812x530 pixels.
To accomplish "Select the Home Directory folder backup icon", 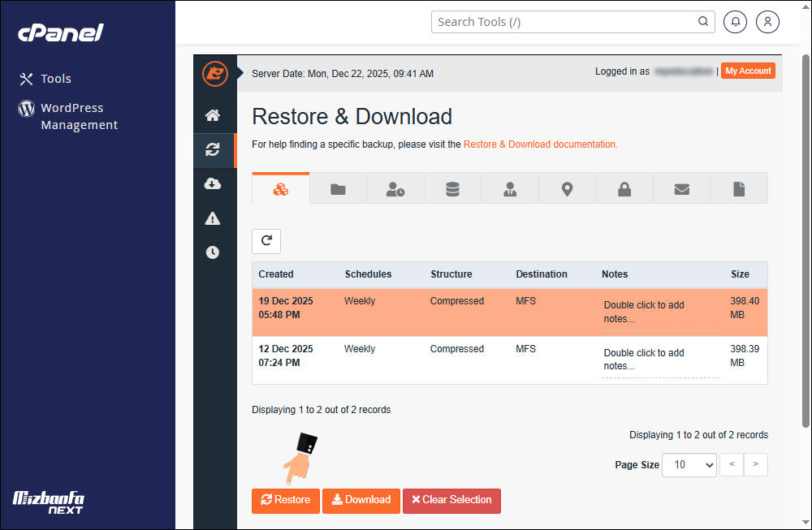I will 338,187.
